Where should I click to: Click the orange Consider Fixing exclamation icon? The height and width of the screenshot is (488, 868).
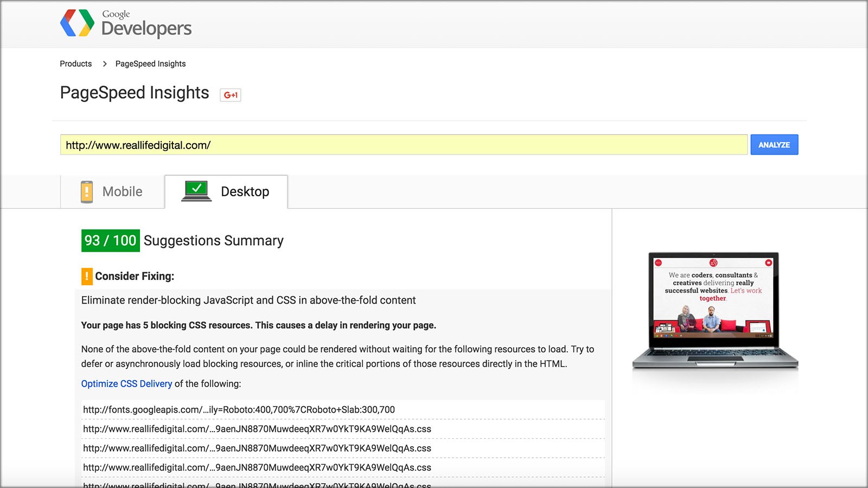(87, 277)
